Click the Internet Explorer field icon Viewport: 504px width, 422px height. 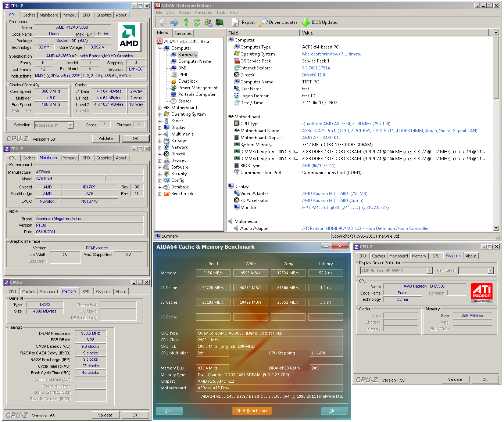(x=237, y=68)
